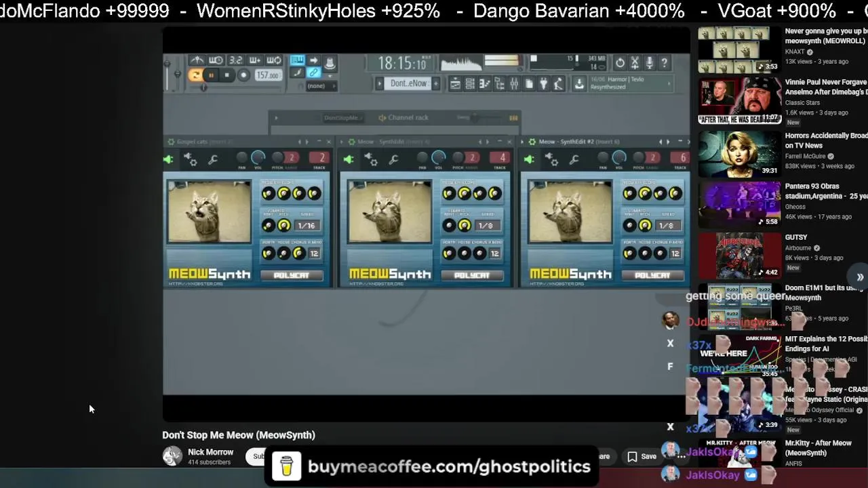
Task: Open help via question mark icon
Action: (x=665, y=63)
